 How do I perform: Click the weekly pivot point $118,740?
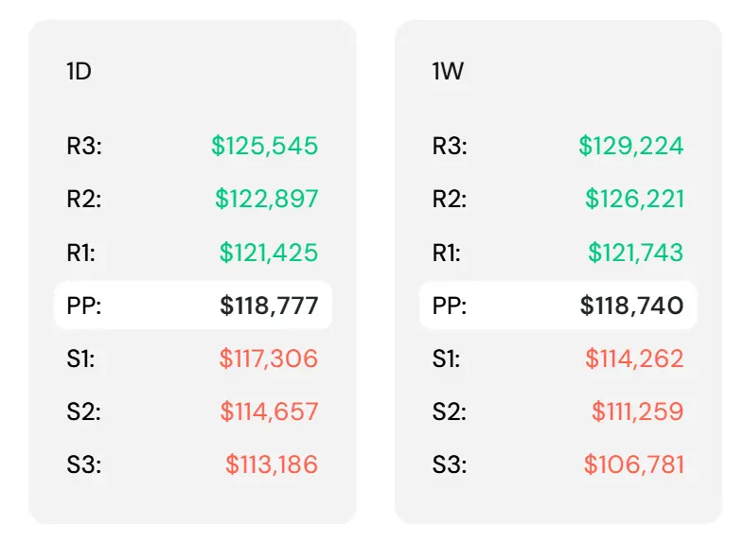coord(632,306)
